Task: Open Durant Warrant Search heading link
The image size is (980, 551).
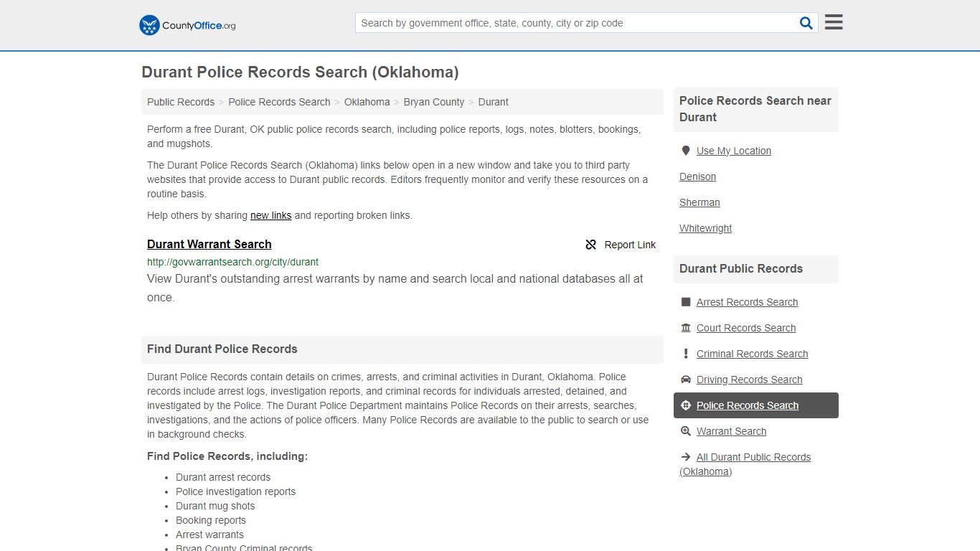Action: (x=209, y=244)
